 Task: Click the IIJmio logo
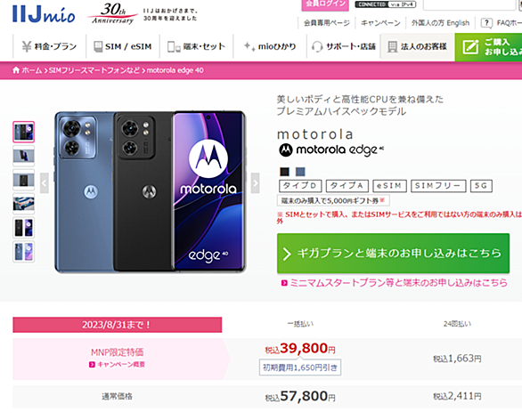click(44, 15)
